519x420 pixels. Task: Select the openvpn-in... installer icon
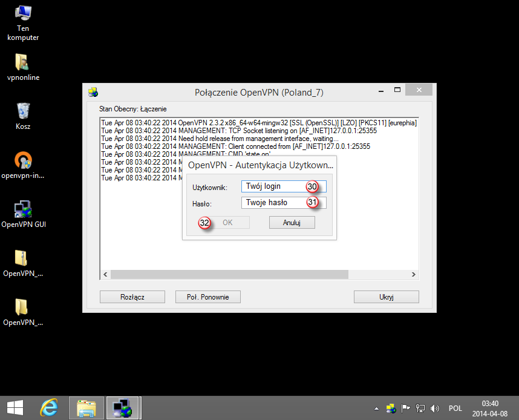tap(23, 165)
